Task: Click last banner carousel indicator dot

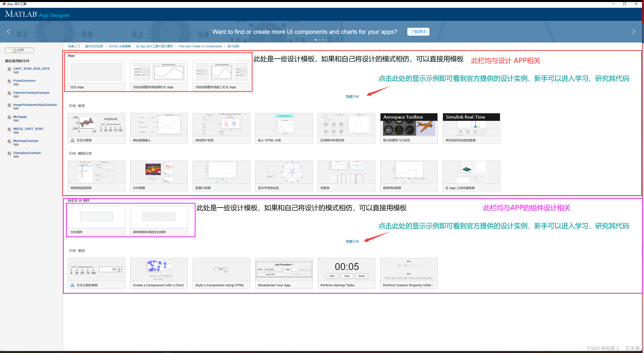Action: (x=326, y=40)
